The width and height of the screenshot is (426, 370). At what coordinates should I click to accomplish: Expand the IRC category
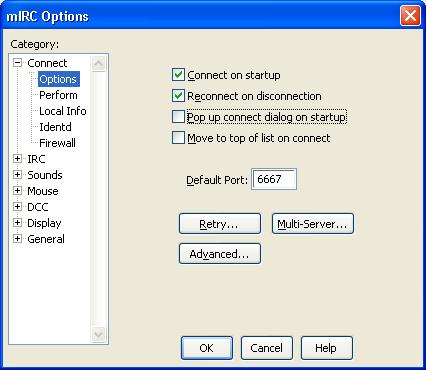click(x=17, y=159)
